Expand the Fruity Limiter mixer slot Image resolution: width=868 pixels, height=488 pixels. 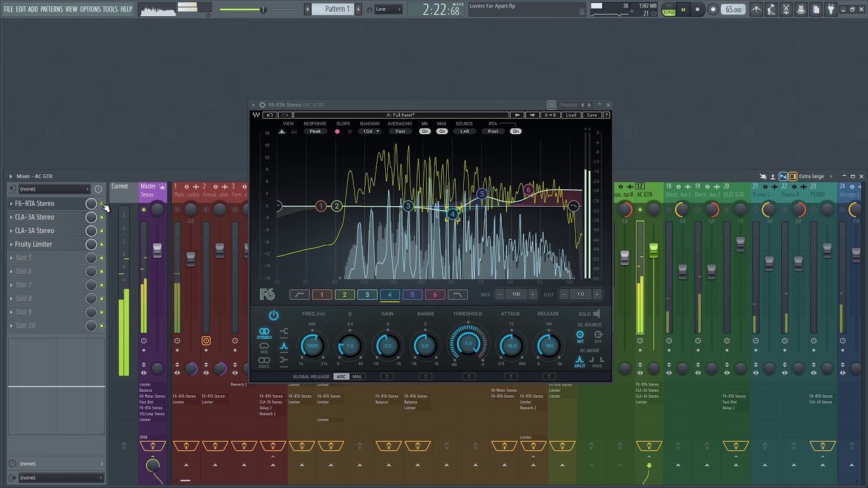[11, 244]
